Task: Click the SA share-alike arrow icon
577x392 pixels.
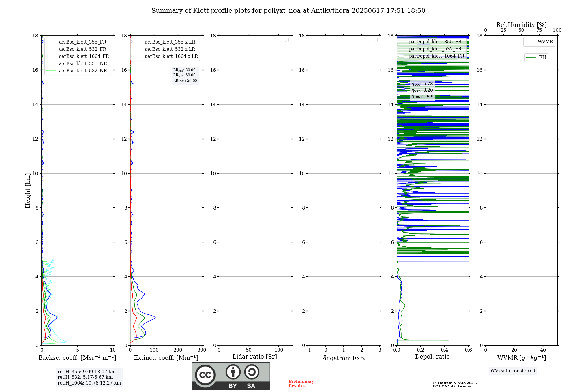Action: click(x=252, y=372)
